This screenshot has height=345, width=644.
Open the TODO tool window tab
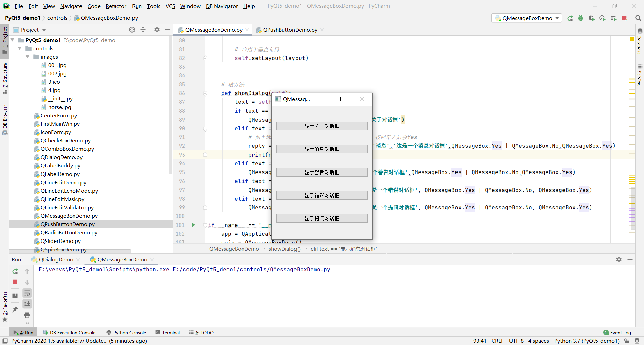pyautogui.click(x=201, y=333)
